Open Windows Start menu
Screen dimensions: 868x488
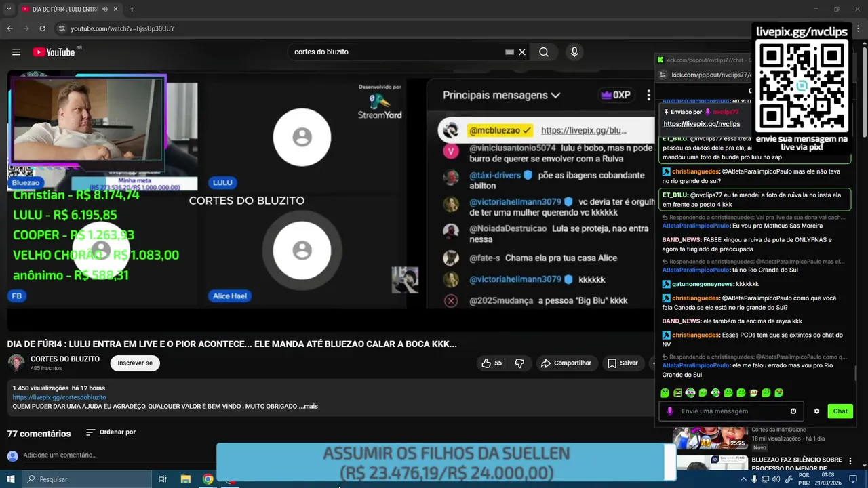[x=10, y=479]
